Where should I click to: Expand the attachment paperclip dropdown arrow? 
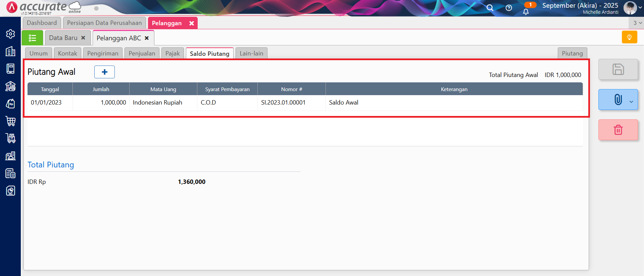631,102
